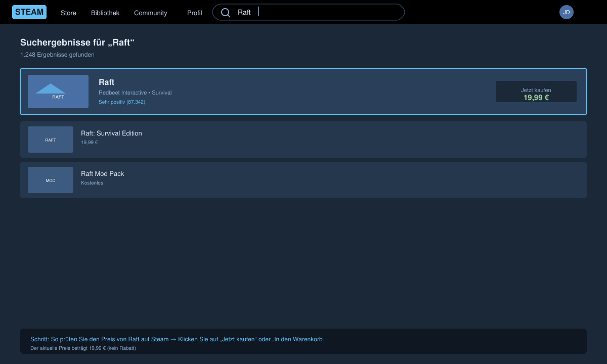
Task: Open the Profil menu item
Action: (194, 13)
